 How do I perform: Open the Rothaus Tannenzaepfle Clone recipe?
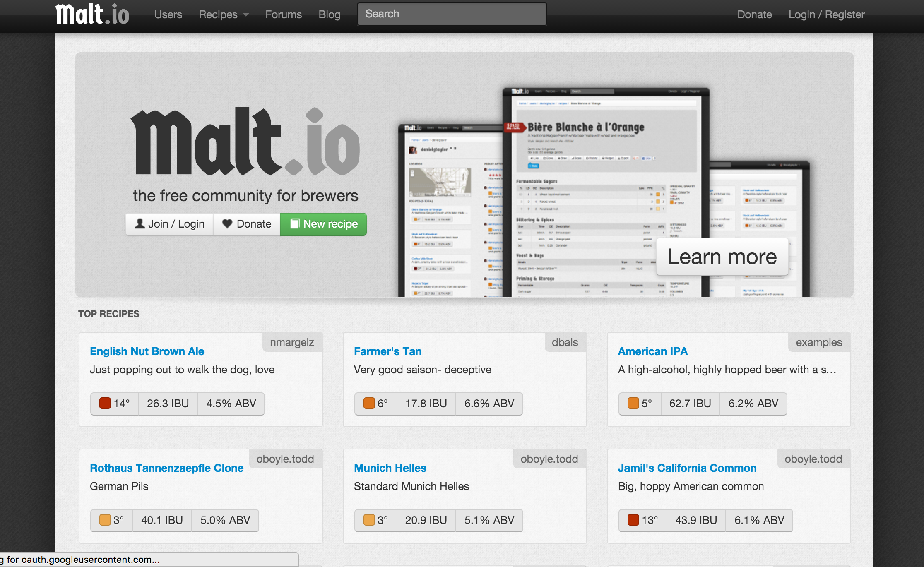167,468
